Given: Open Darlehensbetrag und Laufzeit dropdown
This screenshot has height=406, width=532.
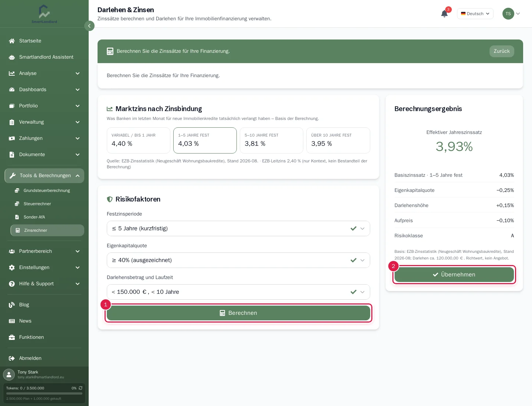Looking at the screenshot, I should point(238,292).
